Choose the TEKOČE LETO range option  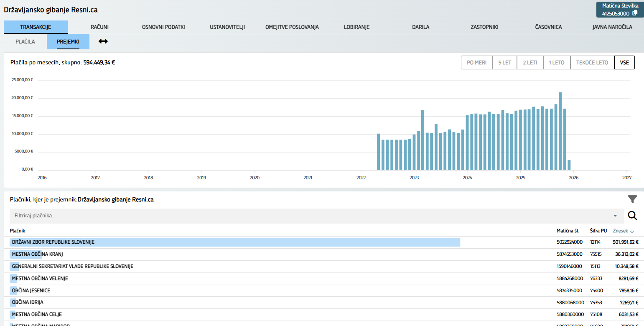click(592, 63)
